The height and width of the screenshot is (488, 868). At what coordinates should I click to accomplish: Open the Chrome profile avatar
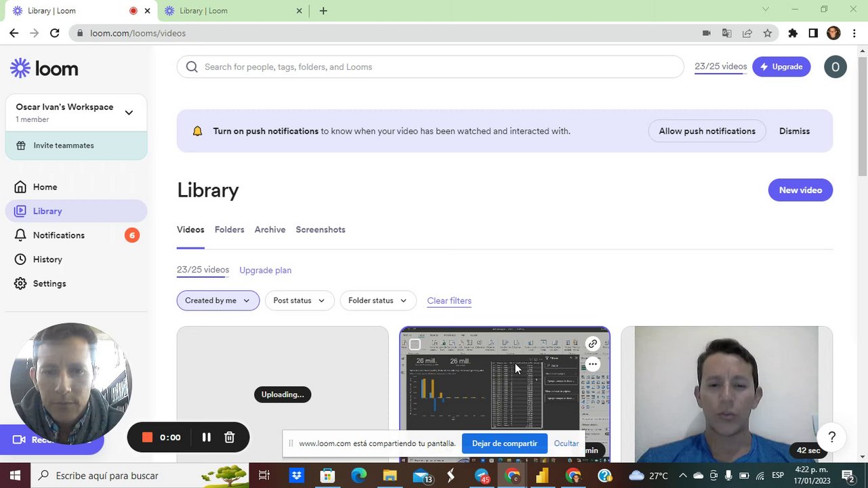point(833,33)
